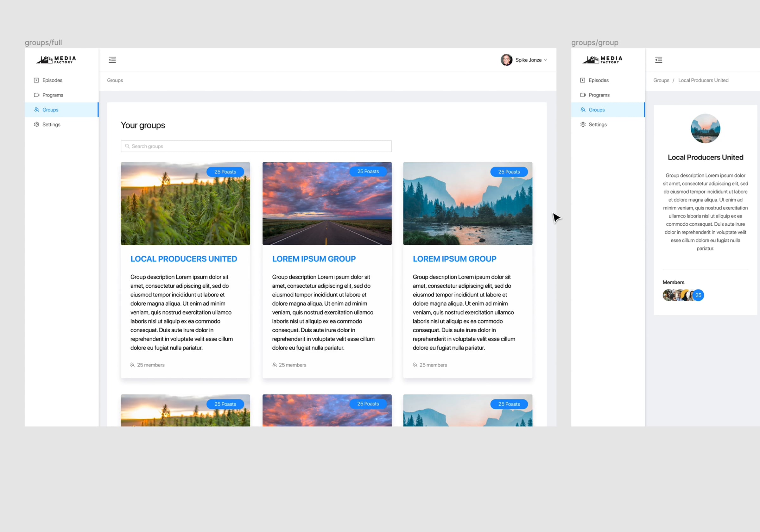Open Programs in the left sidebar
This screenshot has width=760, height=532.
(53, 95)
